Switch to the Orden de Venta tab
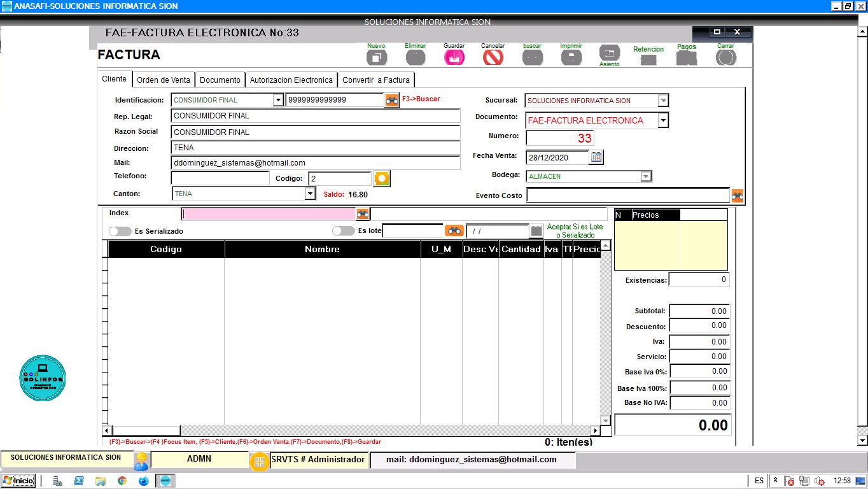868x489 pixels. tap(164, 80)
